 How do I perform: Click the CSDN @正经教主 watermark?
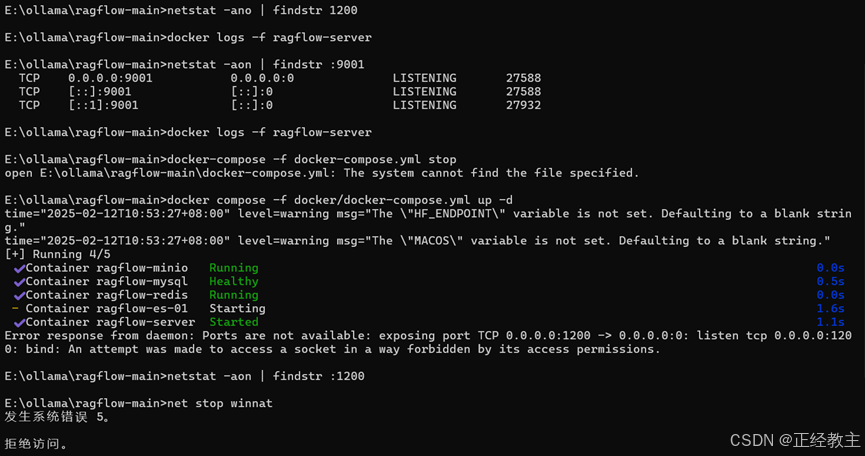pos(795,440)
